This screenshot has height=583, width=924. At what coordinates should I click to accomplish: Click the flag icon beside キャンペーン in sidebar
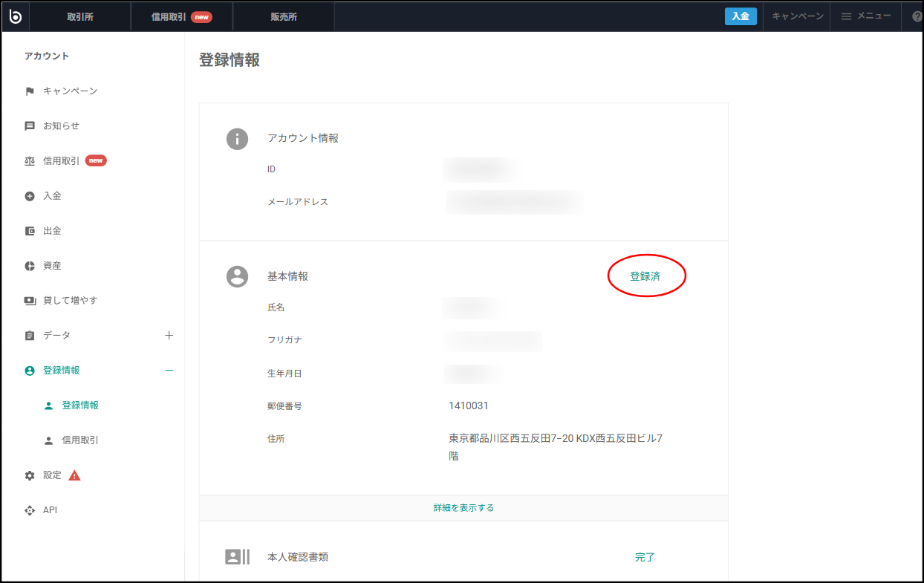tap(30, 91)
